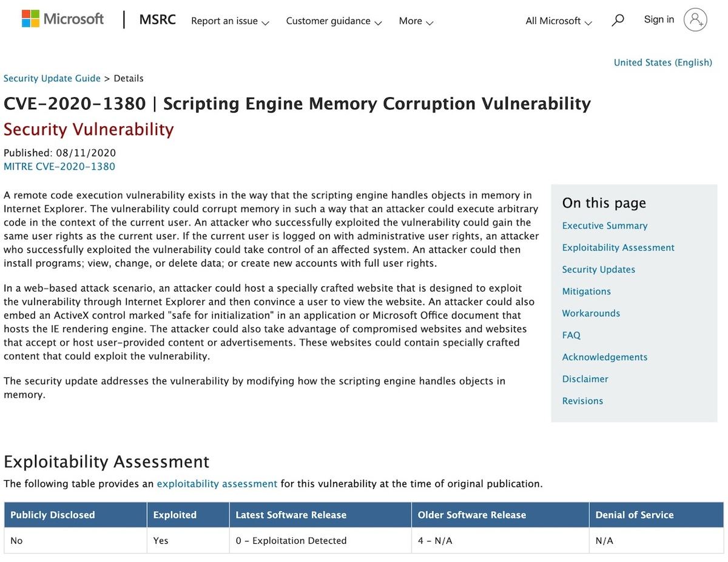Click the CVE-2020-1380 page title heading
This screenshot has height=562, width=728.
click(297, 104)
